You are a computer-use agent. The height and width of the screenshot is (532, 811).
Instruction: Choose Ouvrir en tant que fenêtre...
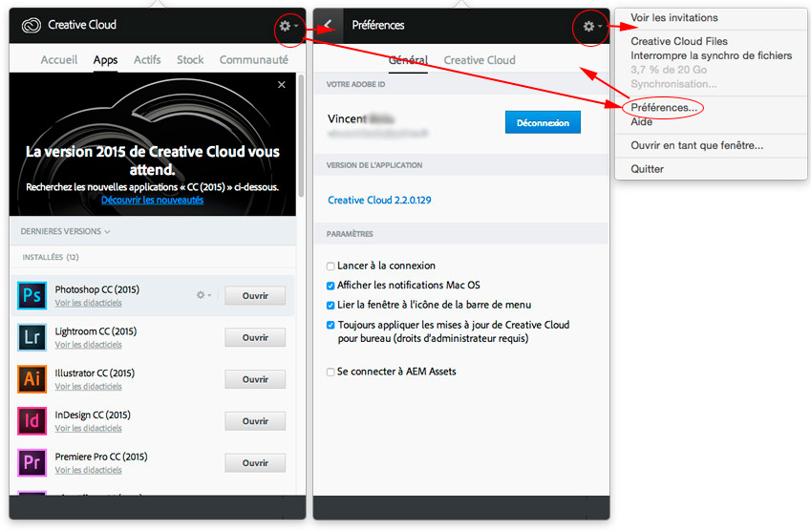point(696,145)
